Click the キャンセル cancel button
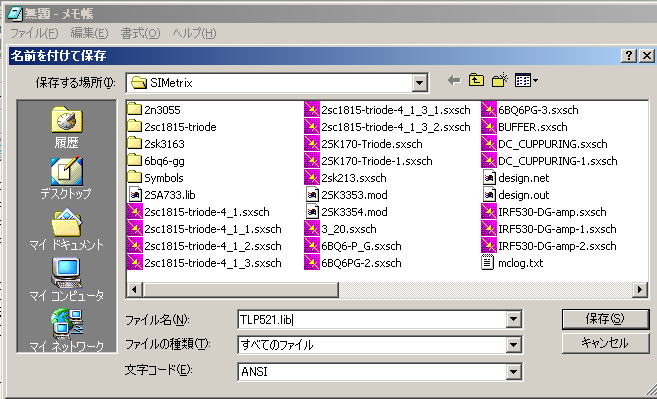 coord(605,343)
